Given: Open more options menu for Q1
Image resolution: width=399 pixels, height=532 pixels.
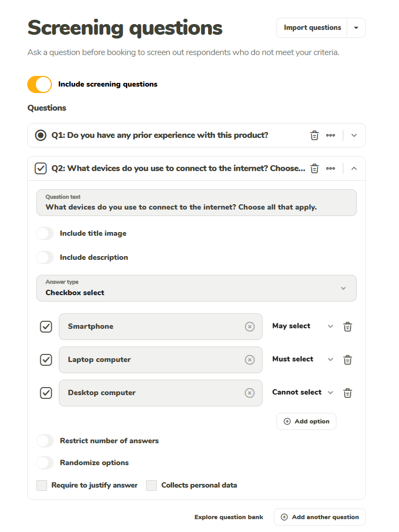Looking at the screenshot, I should [331, 135].
